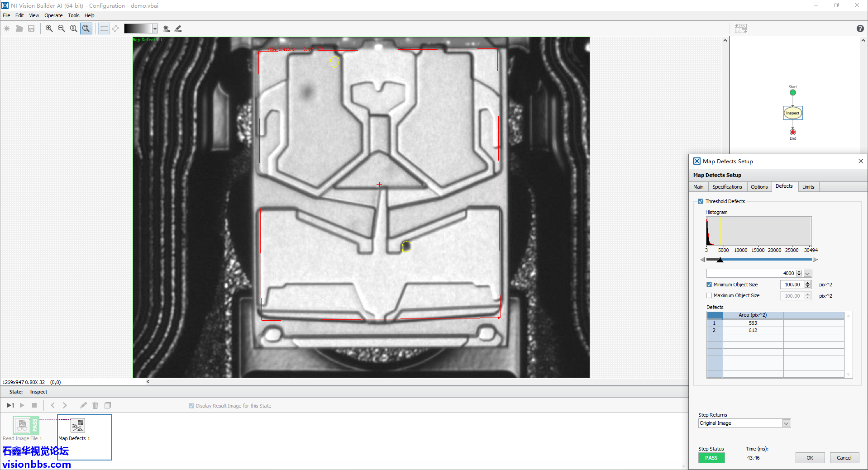Select the rectangle ROI tool
The width and height of the screenshot is (868, 470).
104,28
